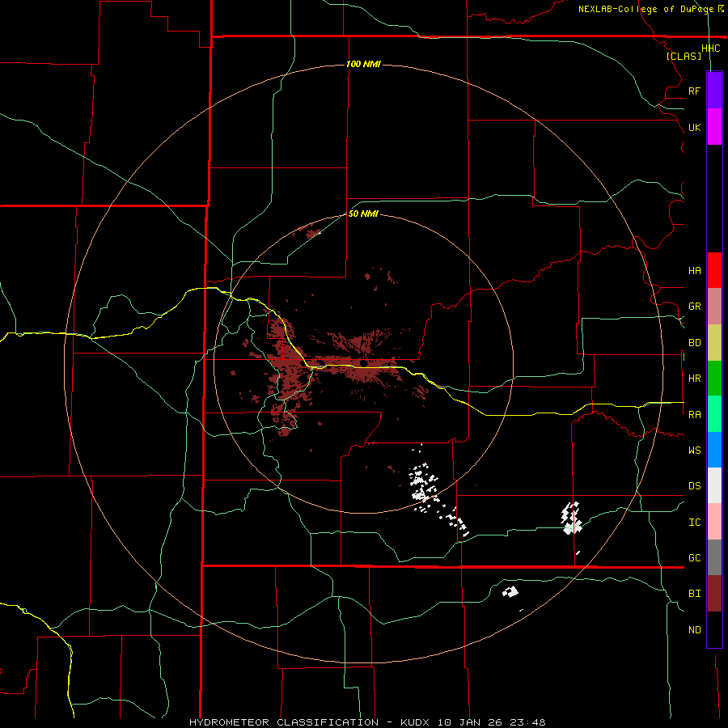
Task: Click the BD legend label
Action: coord(694,343)
